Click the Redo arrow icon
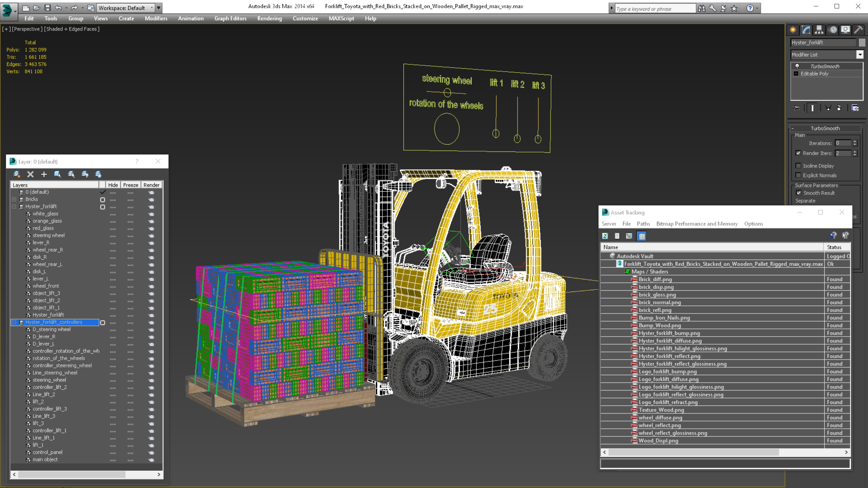This screenshot has width=868, height=488. 74,8
